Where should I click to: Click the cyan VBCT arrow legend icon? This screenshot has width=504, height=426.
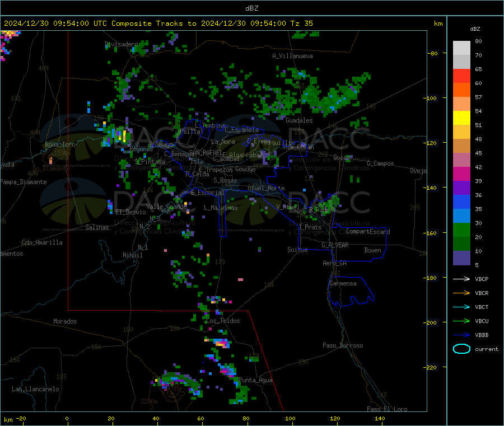coord(461,307)
